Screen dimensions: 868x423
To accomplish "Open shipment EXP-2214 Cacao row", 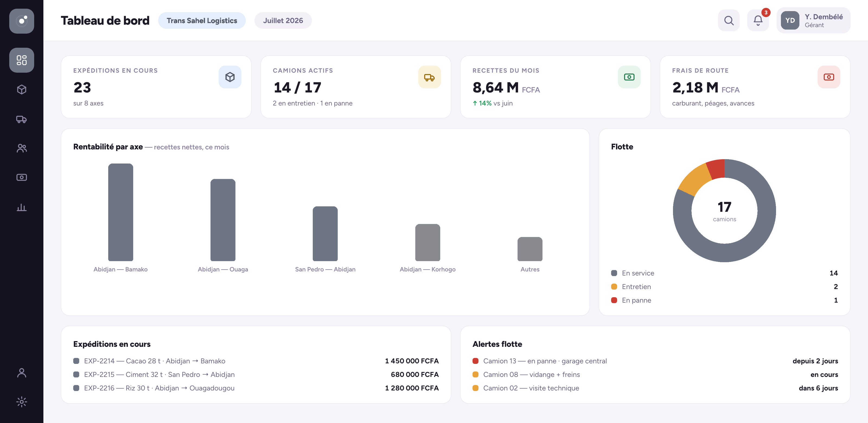I will [x=256, y=361].
